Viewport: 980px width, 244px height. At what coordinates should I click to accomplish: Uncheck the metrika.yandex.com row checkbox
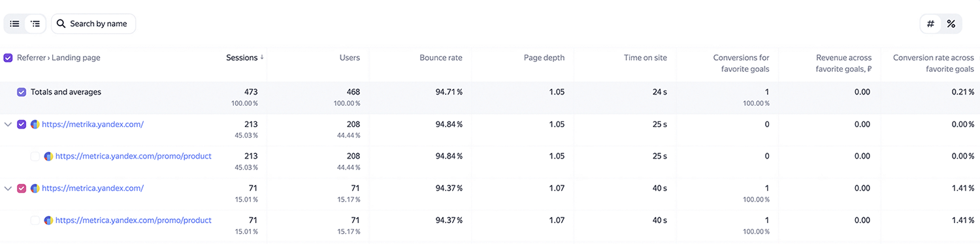point(22,124)
